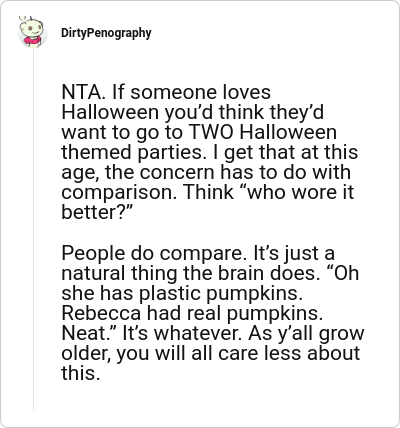Viewport: 400px width, 428px height.
Task: Click the word 'comparison.' in first paragraph
Action: pos(119,193)
